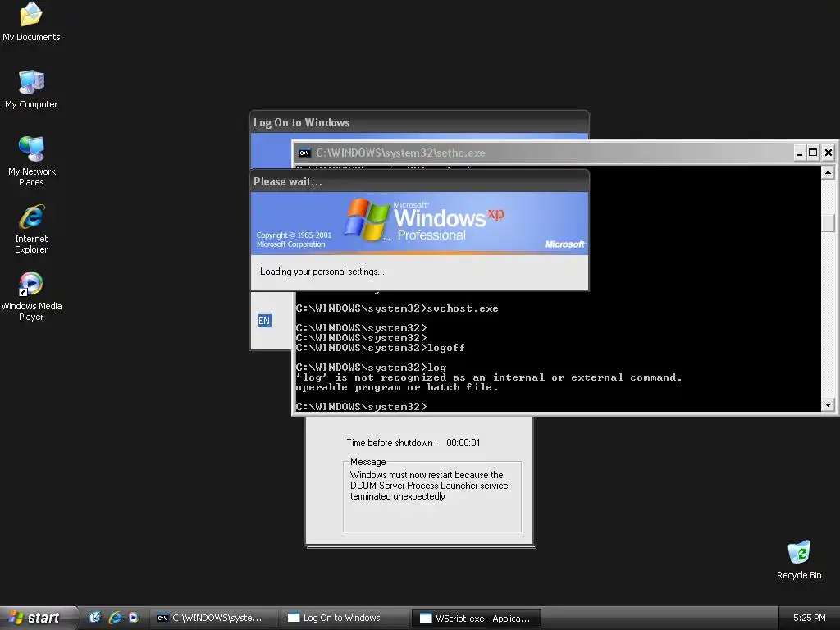840x630 pixels.
Task: Launch Internet Explorer from desktop
Action: point(31,229)
